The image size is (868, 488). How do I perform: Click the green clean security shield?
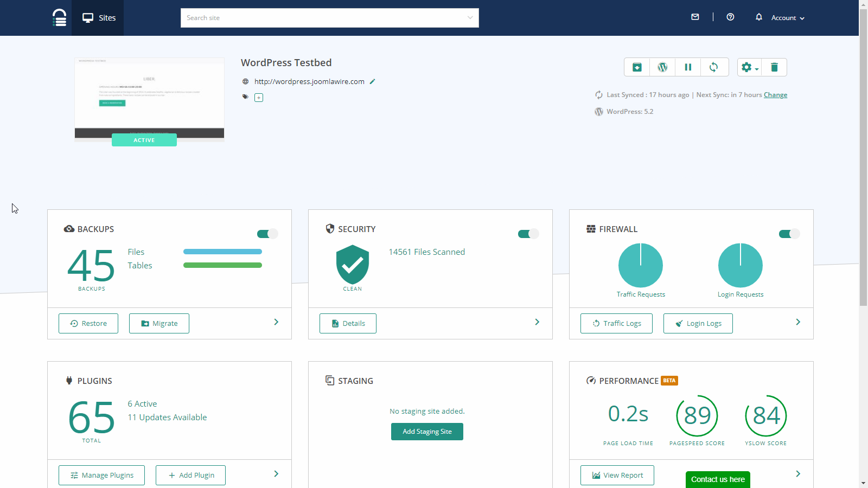click(353, 265)
